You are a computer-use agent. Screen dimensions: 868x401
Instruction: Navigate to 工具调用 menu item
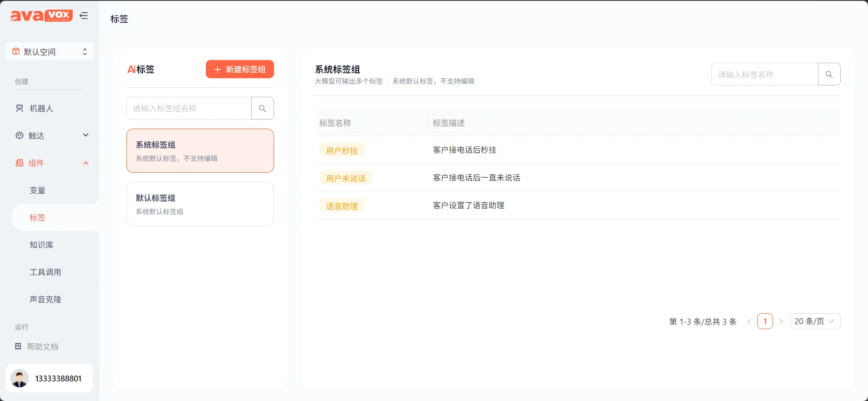click(45, 272)
